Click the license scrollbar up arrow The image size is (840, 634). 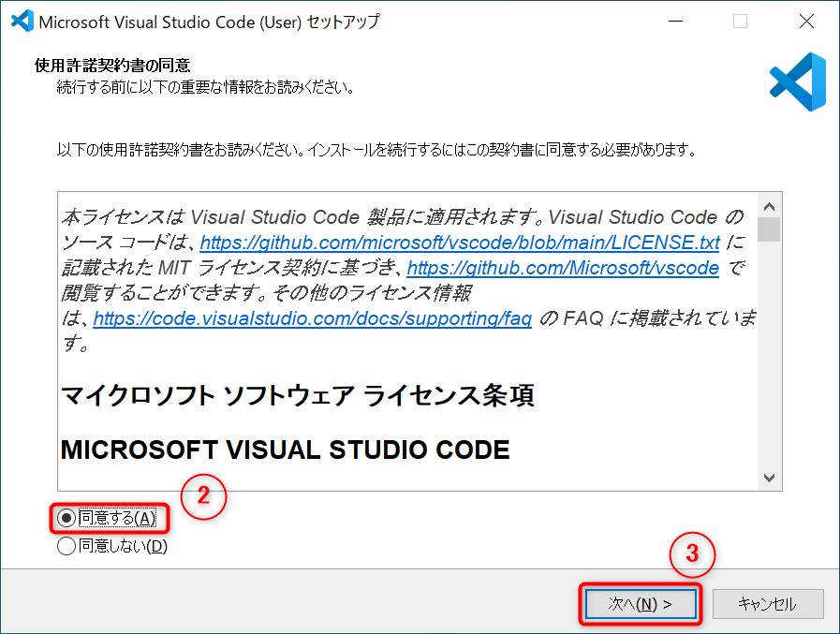pyautogui.click(x=769, y=206)
